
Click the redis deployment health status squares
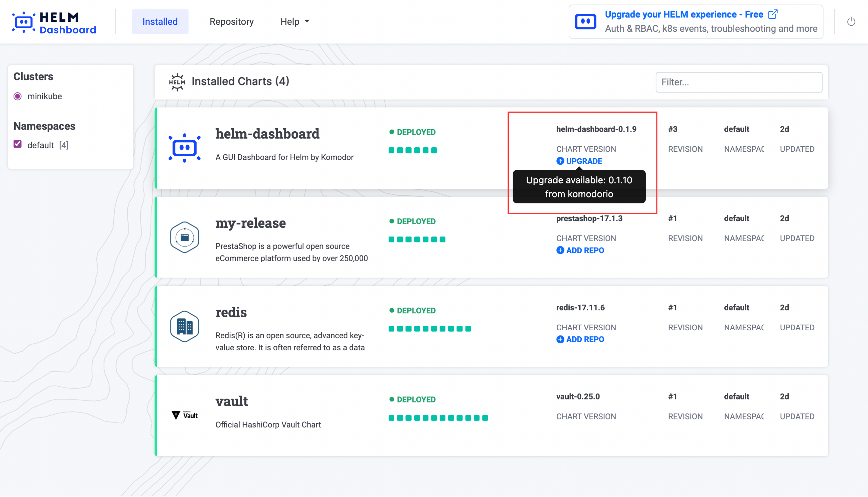click(430, 329)
